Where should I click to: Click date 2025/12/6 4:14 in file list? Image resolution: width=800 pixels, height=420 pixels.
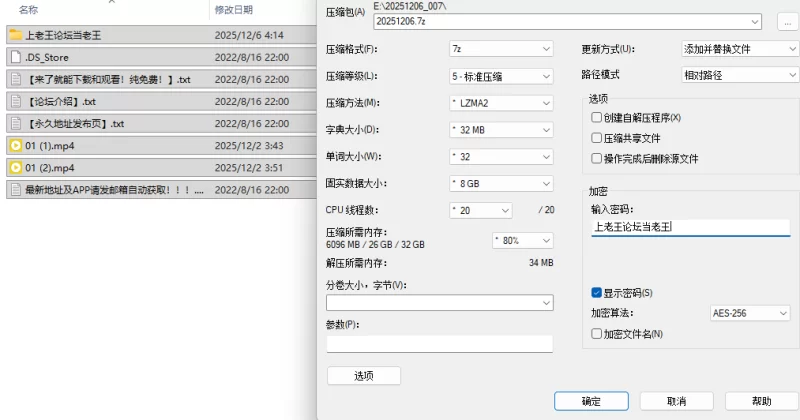[x=249, y=35]
